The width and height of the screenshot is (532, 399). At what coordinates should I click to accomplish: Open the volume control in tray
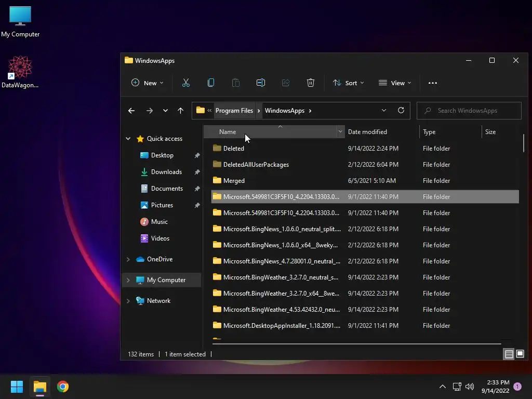click(x=470, y=387)
